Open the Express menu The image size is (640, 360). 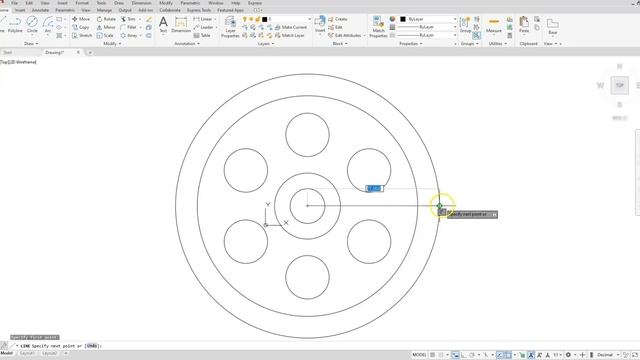point(254,3)
